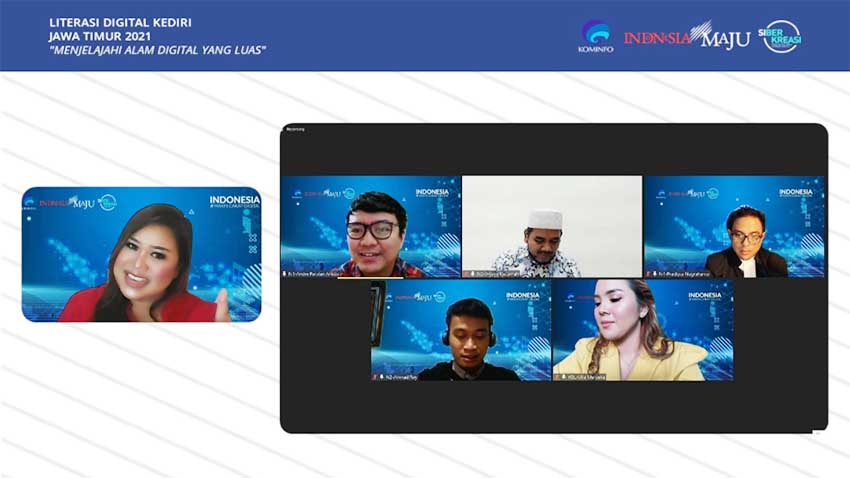This screenshot has height=478, width=850.
Task: Click the "Menjelajahi Alam Digital Yang Luas" tagline
Action: (x=157, y=50)
